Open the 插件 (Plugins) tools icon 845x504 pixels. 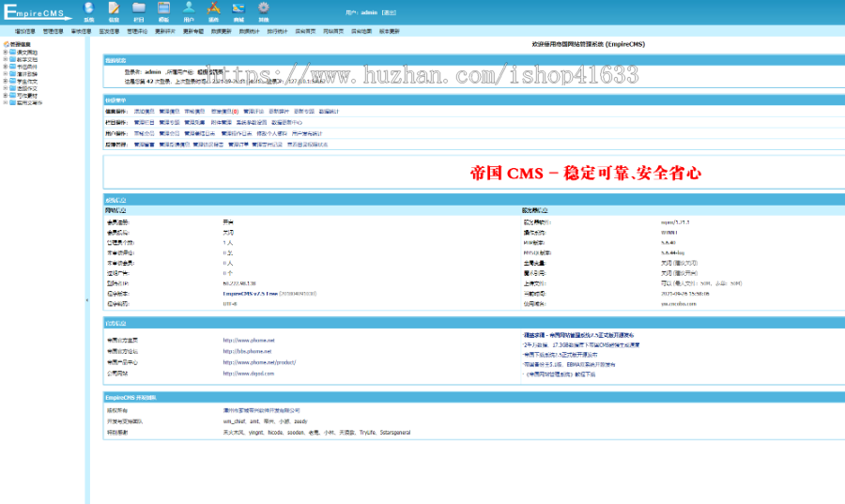pyautogui.click(x=214, y=8)
